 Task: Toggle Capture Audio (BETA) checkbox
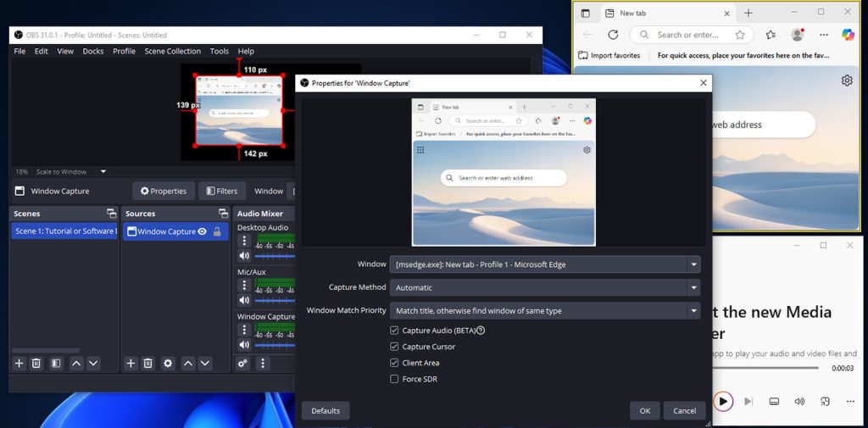394,331
